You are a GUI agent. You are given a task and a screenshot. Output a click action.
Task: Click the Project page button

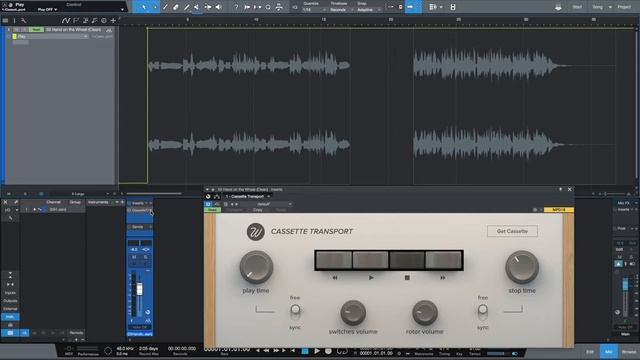(624, 7)
